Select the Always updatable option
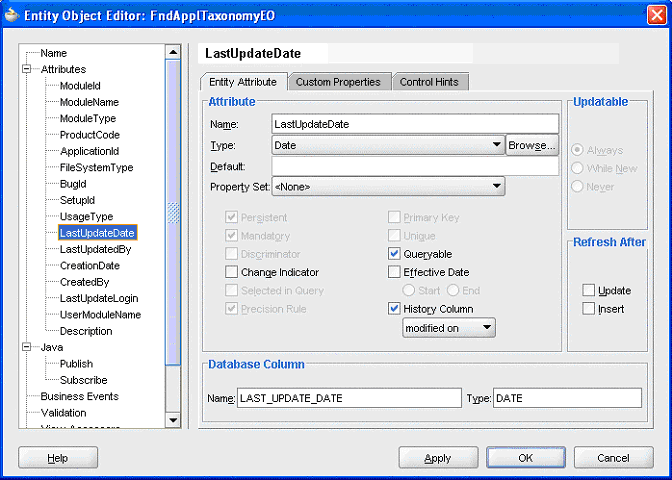The width and height of the screenshot is (672, 480). 577,150
